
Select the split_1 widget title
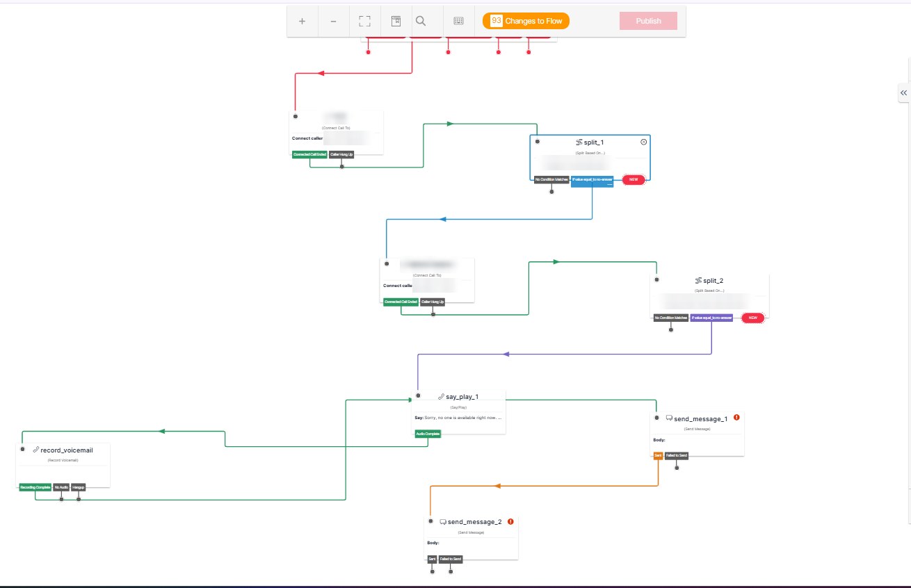(594, 142)
